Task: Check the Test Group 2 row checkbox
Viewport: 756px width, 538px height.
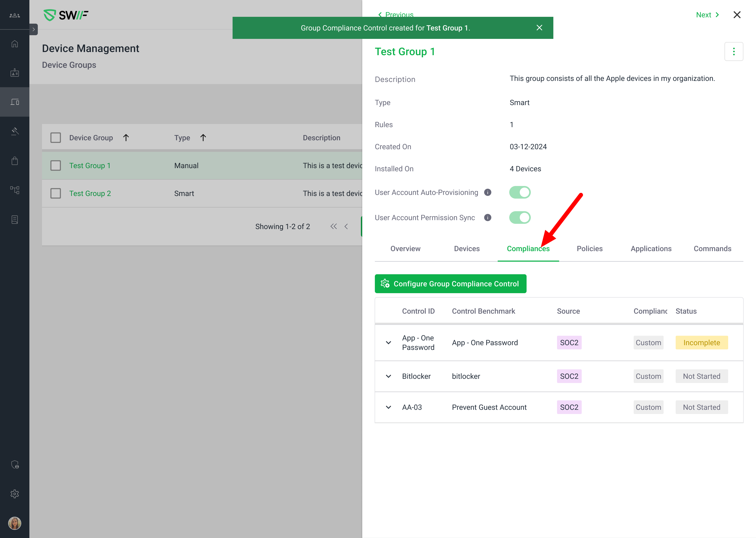Action: click(56, 193)
